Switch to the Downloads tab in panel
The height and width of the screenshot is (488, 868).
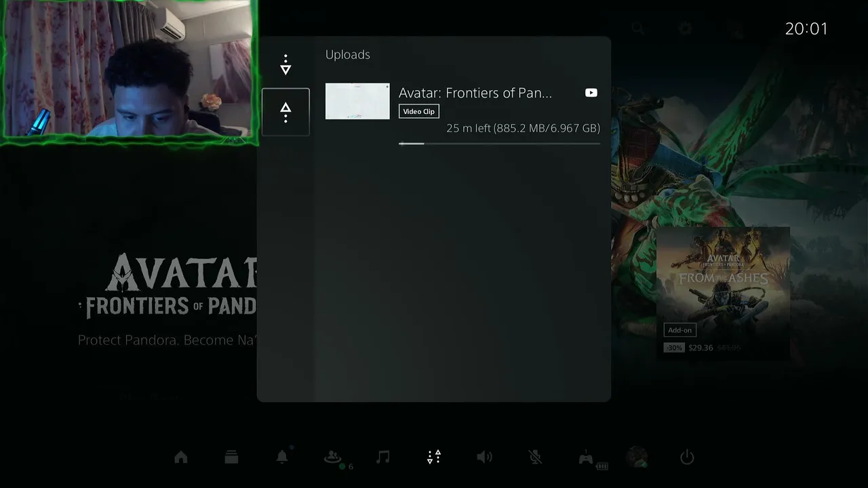pyautogui.click(x=285, y=65)
